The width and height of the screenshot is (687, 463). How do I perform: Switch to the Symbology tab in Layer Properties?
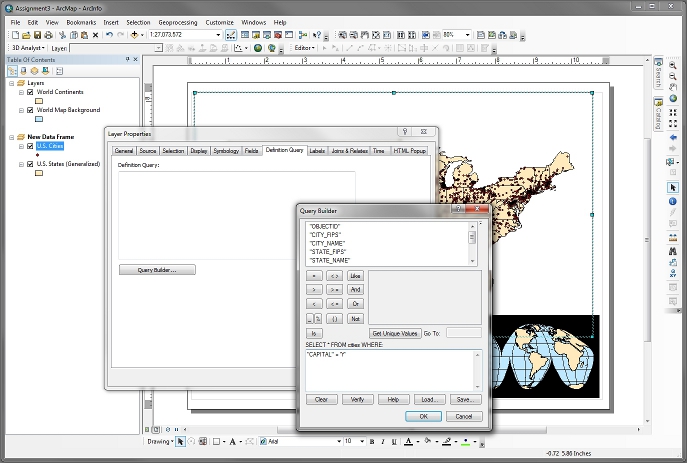[x=226, y=151]
